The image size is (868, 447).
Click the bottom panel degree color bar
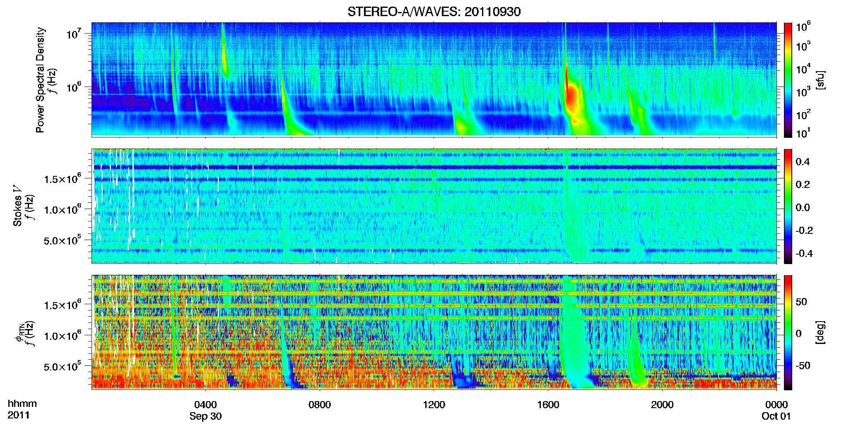pos(788,332)
